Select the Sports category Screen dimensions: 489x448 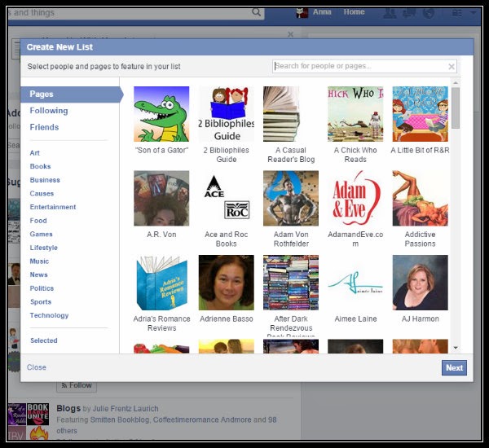[41, 301]
